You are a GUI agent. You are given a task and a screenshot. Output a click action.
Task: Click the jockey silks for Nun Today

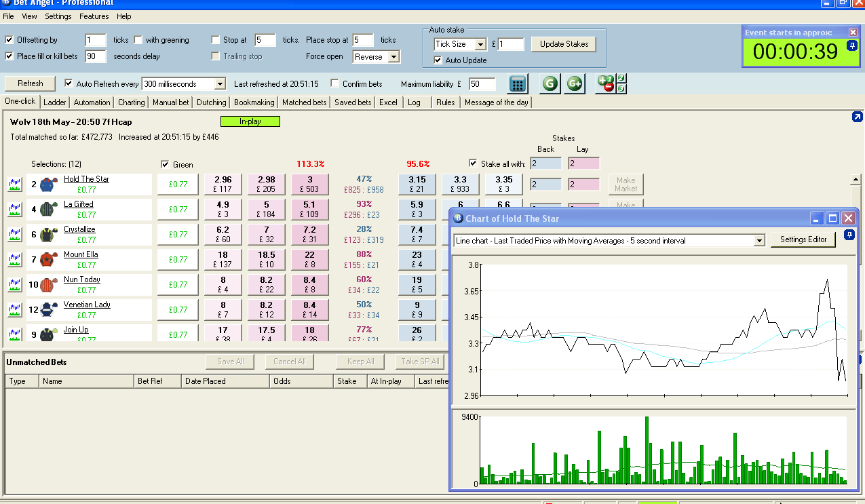pyautogui.click(x=47, y=285)
